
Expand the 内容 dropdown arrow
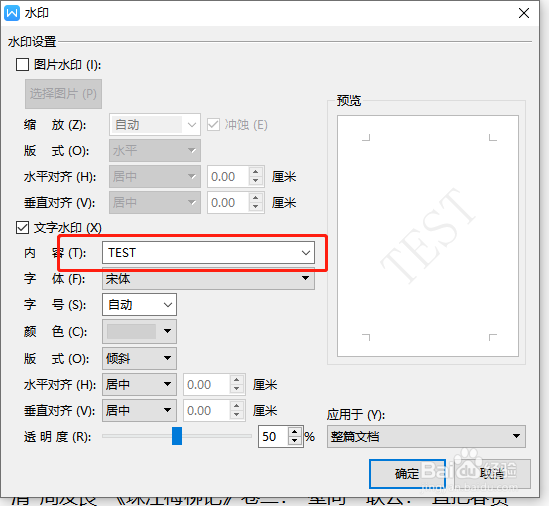306,252
